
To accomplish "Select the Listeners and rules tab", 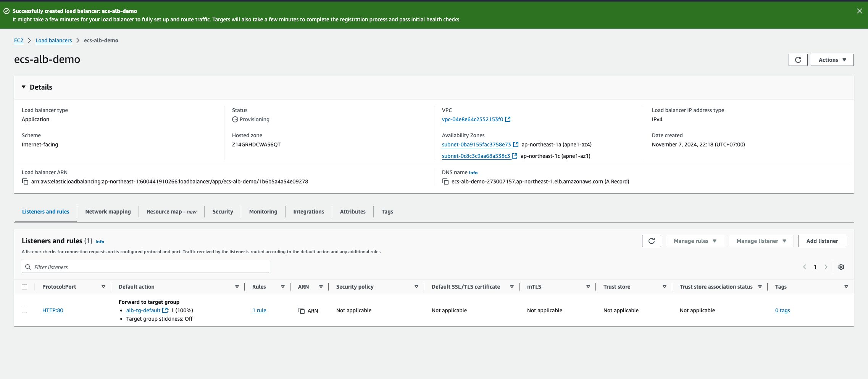I will click(46, 212).
